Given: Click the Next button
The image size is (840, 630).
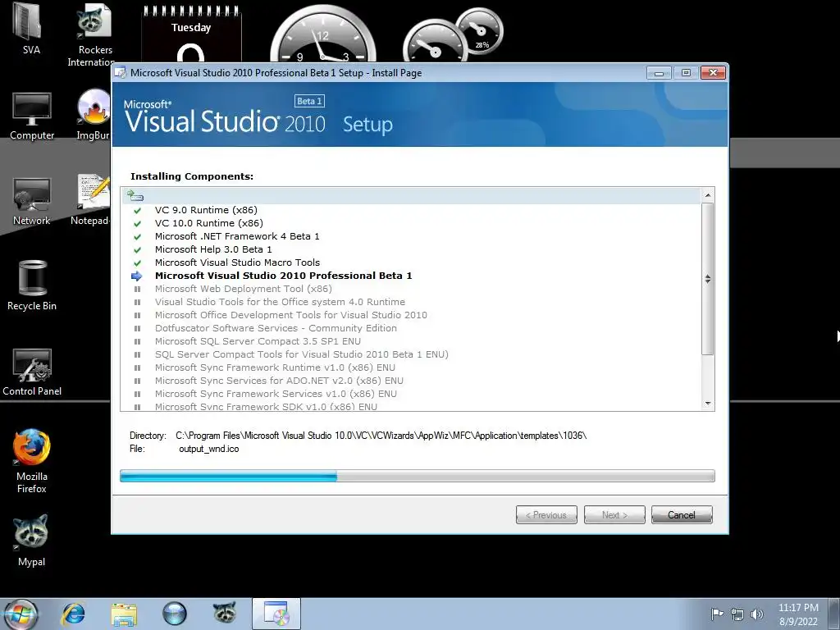Looking at the screenshot, I should point(614,515).
